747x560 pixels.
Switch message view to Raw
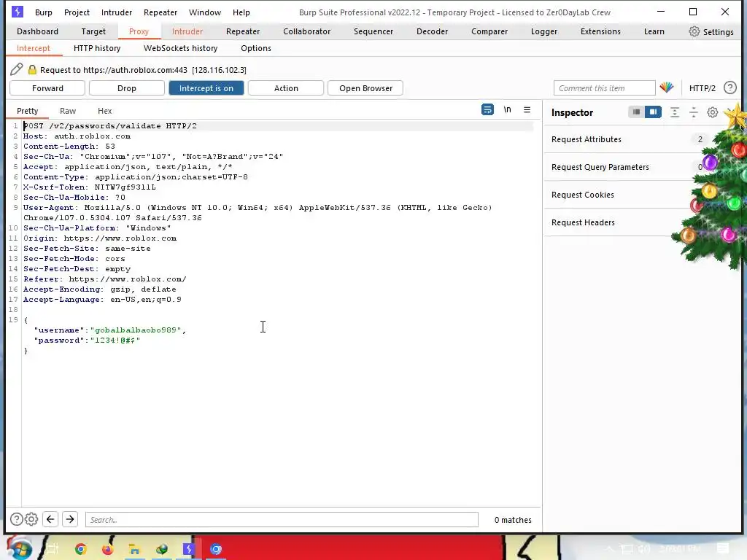68,111
